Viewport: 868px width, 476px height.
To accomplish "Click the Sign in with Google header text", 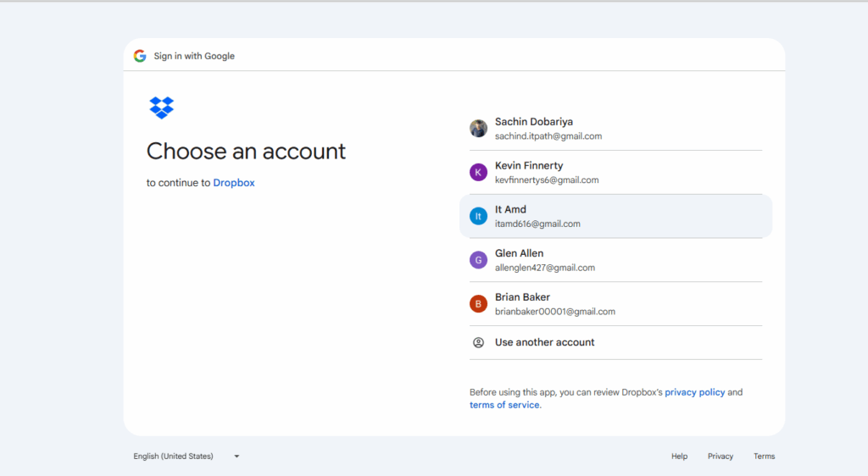I will pyautogui.click(x=194, y=56).
